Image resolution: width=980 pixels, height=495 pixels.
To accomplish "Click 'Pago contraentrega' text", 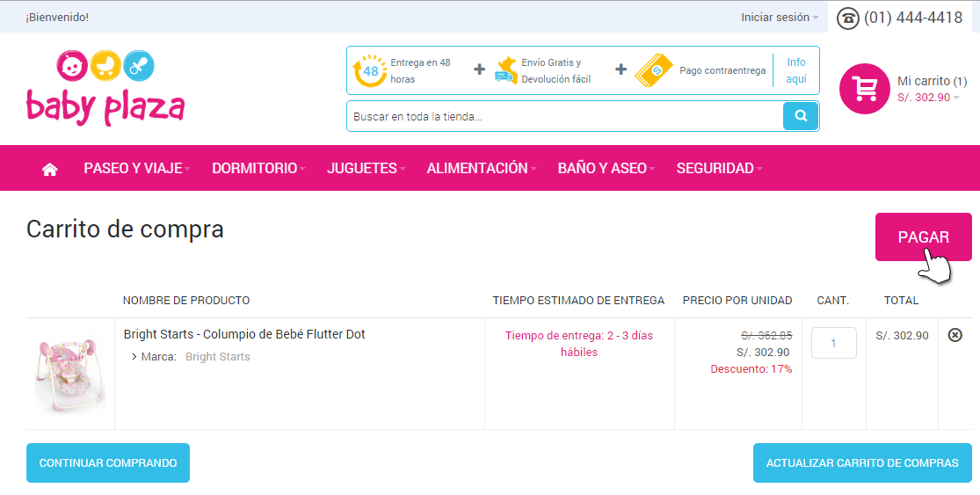I will tap(722, 70).
